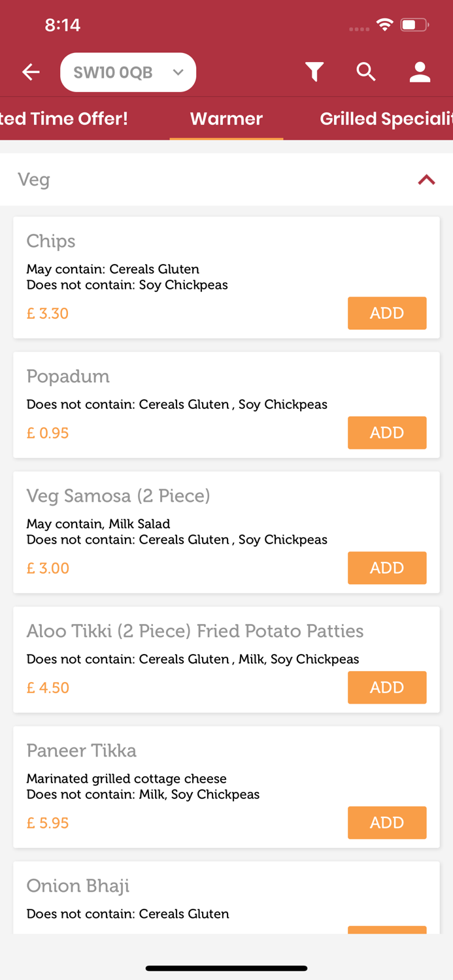Viewport: 453px width, 980px height.
Task: Add Veg Samosa to the order
Action: 387,568
